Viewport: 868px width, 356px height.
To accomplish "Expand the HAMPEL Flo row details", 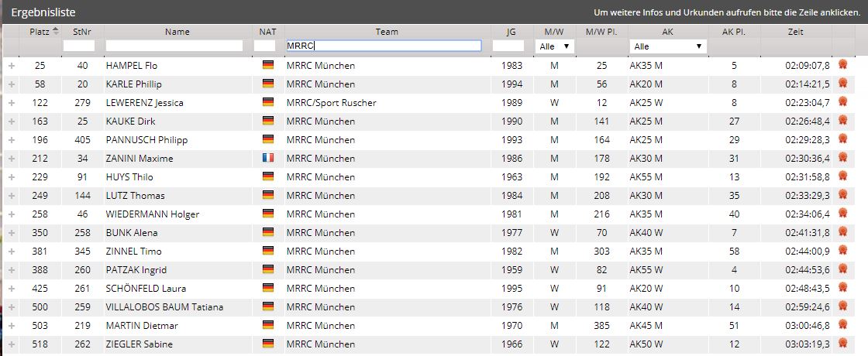I will (x=12, y=66).
